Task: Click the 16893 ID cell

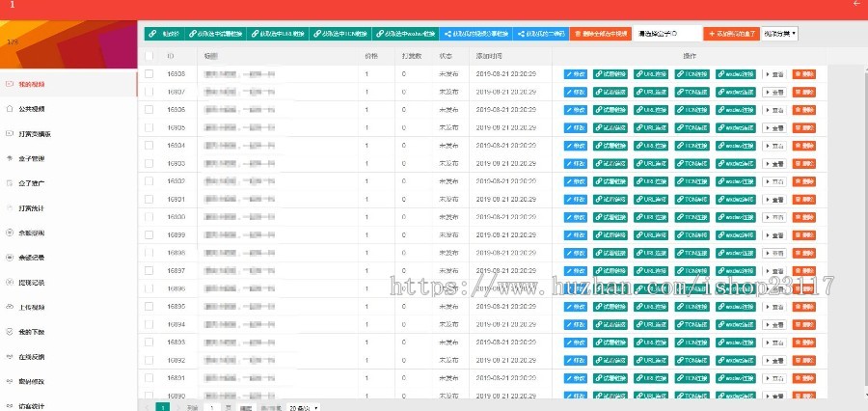Action: click(x=176, y=342)
